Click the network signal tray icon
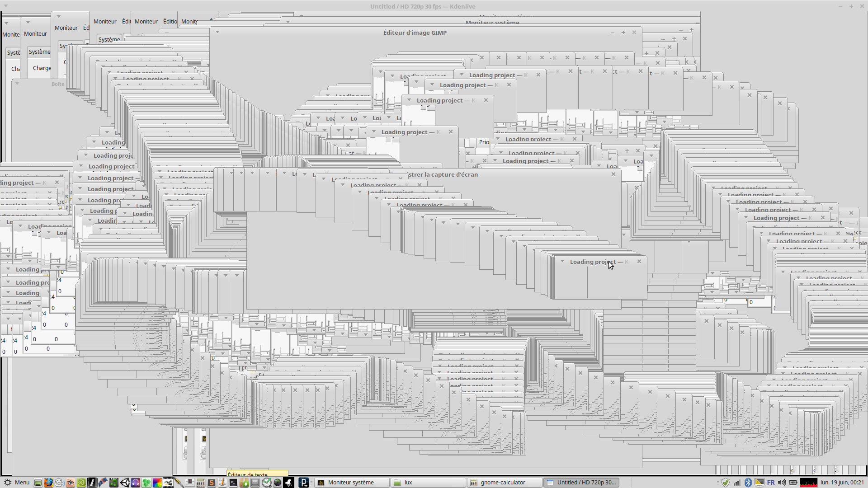Viewport: 868px width, 488px height. (x=737, y=483)
